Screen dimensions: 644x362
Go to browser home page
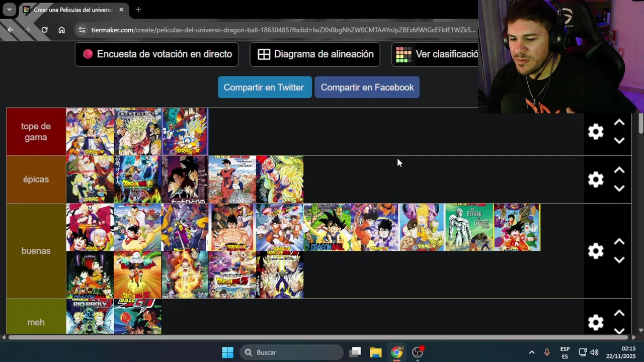point(61,30)
